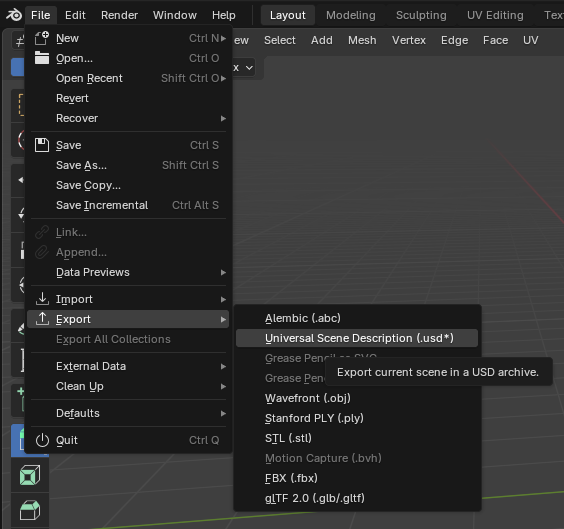Switch to the Layout workspace tab
The height and width of the screenshot is (529, 564).
288,15
